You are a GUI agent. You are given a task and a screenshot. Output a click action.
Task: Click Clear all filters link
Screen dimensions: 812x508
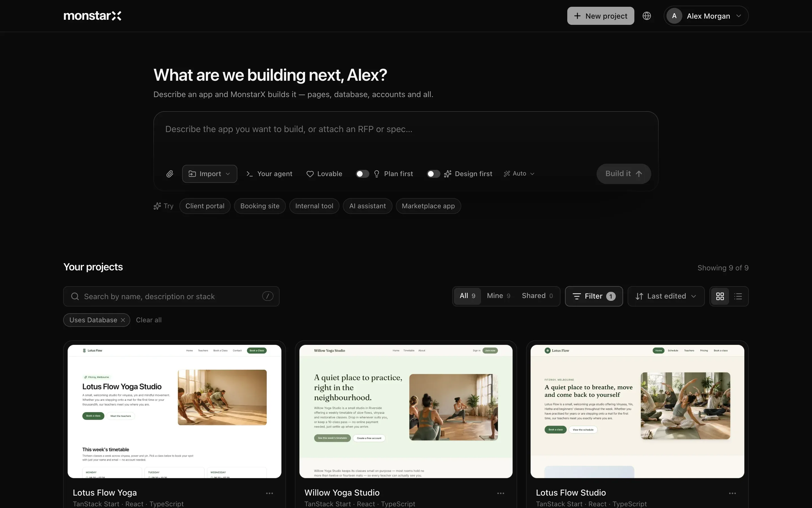point(149,320)
